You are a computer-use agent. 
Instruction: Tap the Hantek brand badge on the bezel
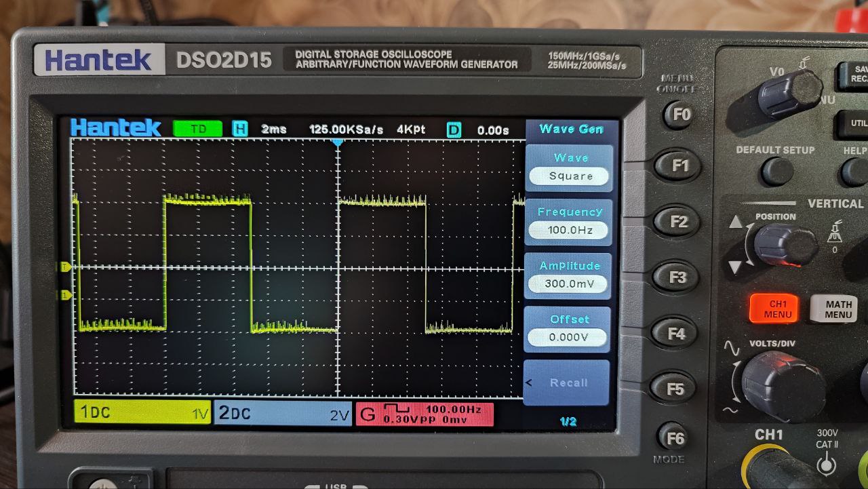pyautogui.click(x=99, y=60)
